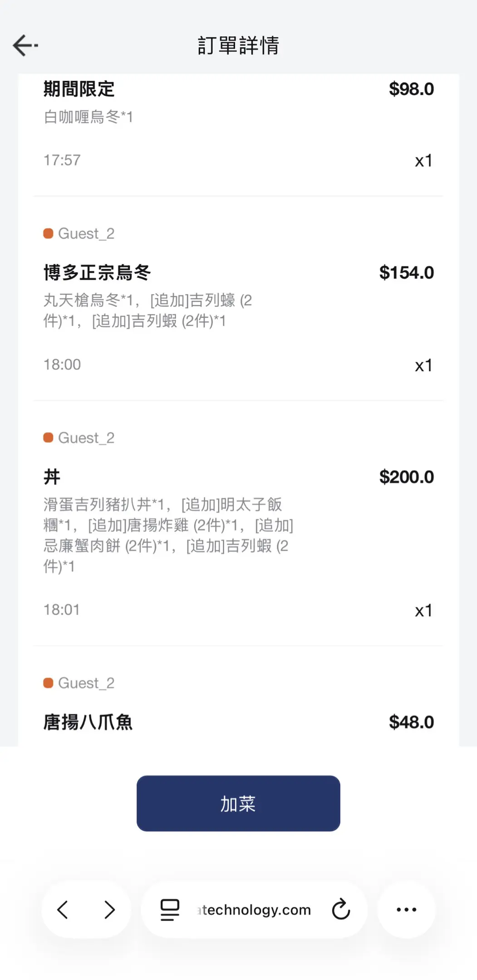This screenshot has width=477, height=980.
Task: Tap the 白咖喱烏冬*1 description text
Action: (x=88, y=117)
